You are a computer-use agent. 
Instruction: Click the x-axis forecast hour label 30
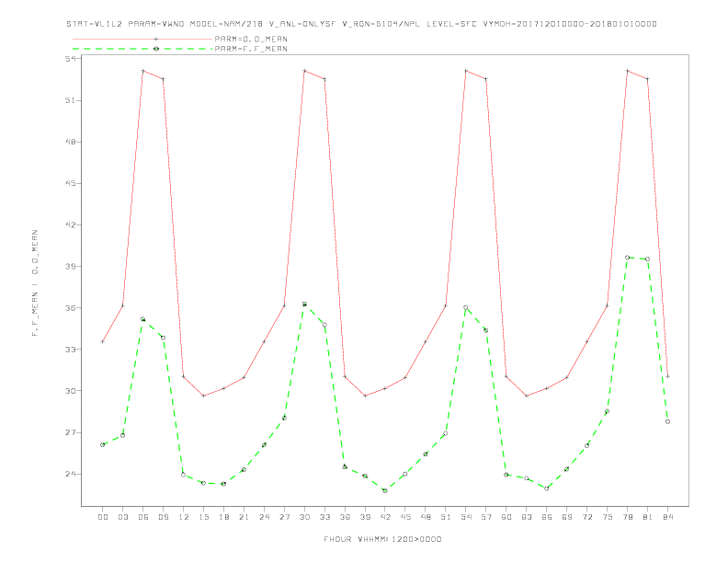(x=304, y=517)
